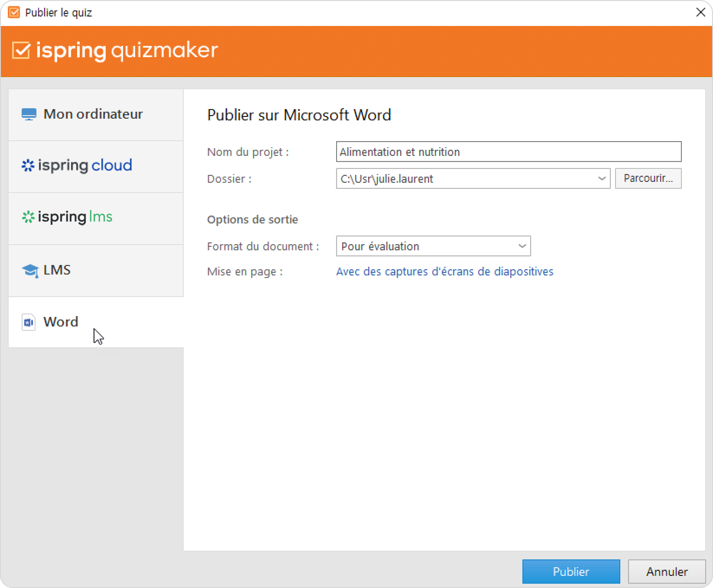713x588 pixels.
Task: Close the Publier le quiz dialog
Action: click(x=700, y=13)
